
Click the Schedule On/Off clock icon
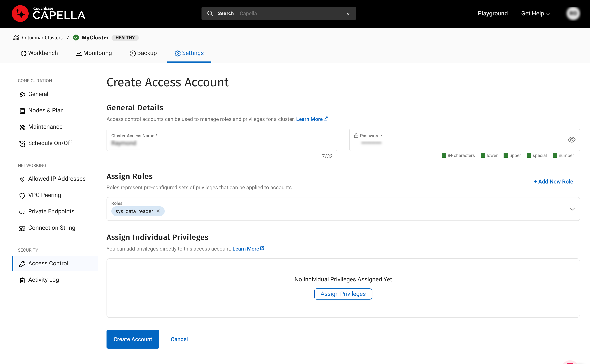(22, 143)
